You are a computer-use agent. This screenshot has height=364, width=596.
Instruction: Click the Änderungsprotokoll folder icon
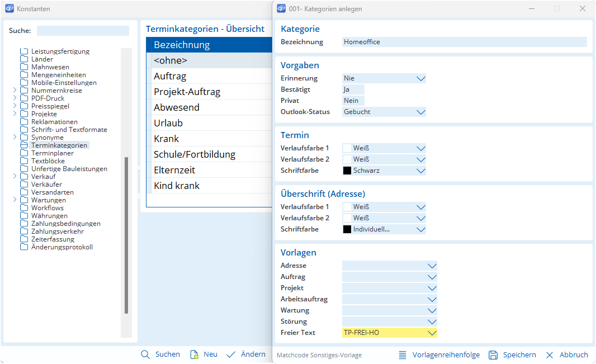click(x=24, y=247)
